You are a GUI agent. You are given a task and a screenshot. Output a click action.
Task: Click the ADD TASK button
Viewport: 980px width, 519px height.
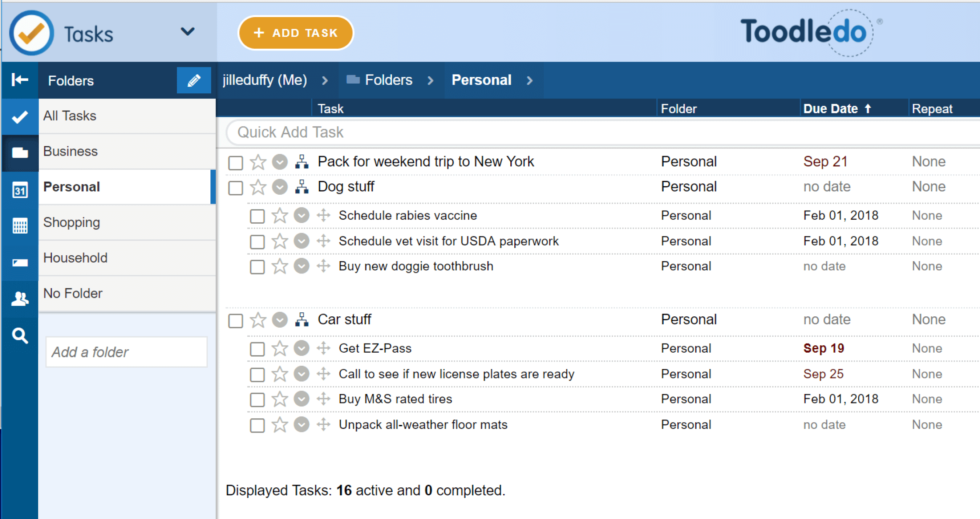[x=296, y=32]
